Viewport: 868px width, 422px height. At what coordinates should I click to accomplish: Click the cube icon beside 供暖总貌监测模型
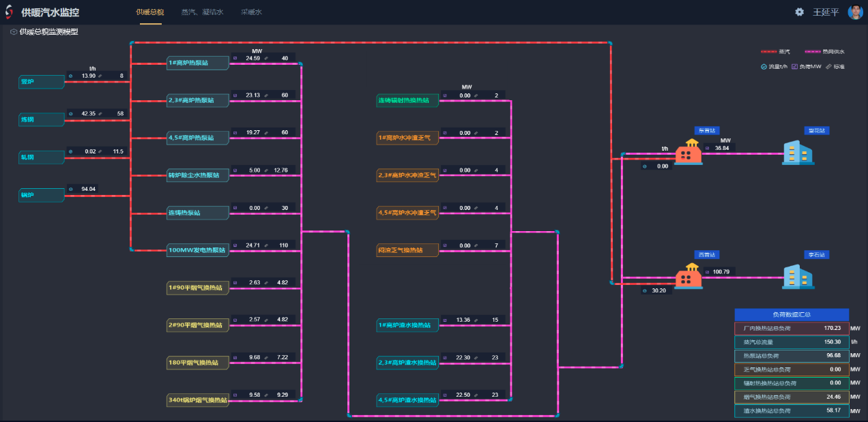click(x=14, y=32)
